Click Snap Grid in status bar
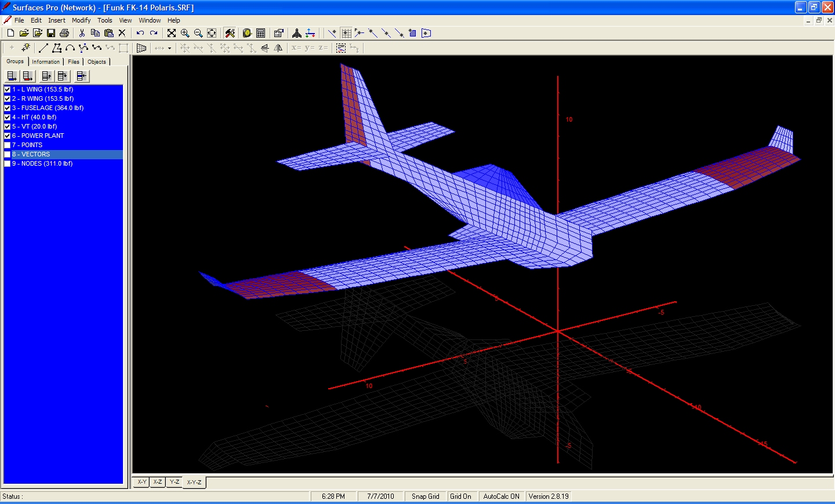 426,496
